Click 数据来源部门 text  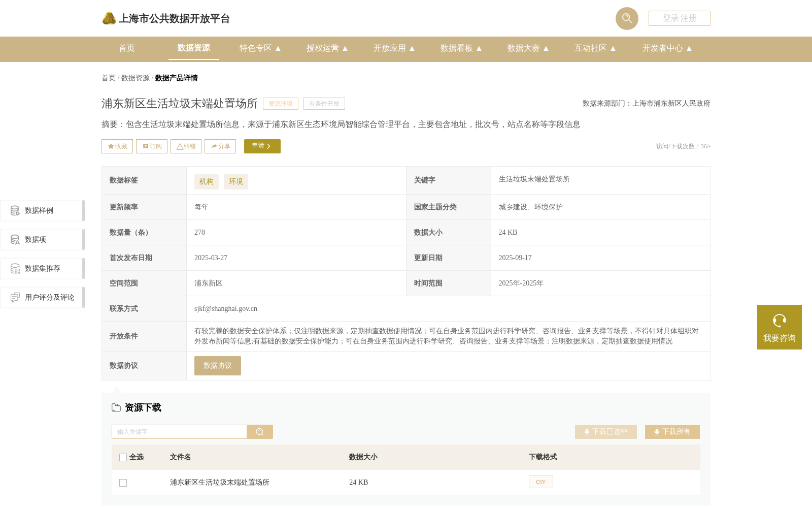pyautogui.click(x=647, y=104)
